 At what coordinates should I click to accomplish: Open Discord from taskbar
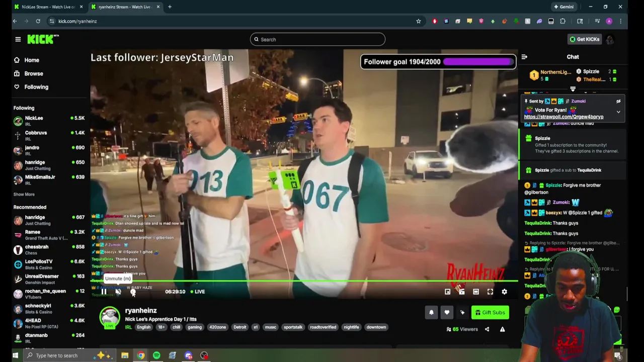pos(188,355)
